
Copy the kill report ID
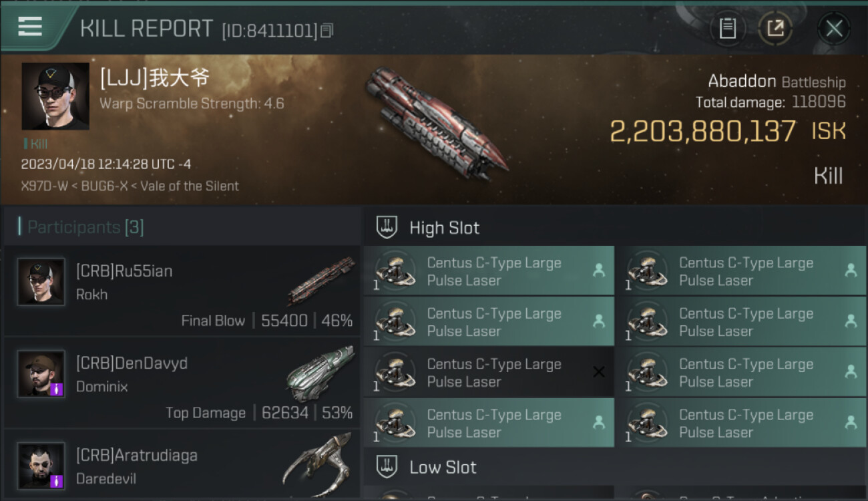click(327, 31)
